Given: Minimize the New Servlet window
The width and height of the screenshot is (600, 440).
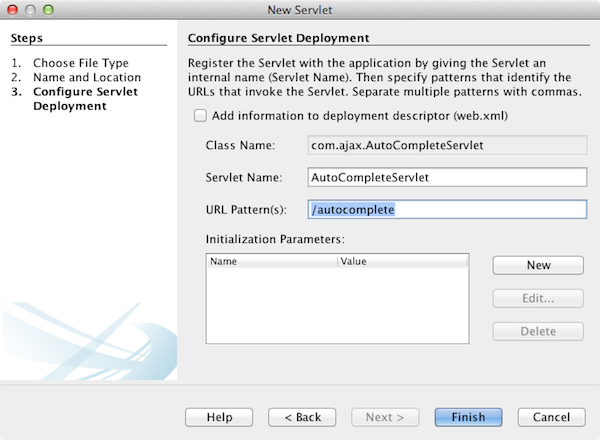Looking at the screenshot, I should pos(31,10).
